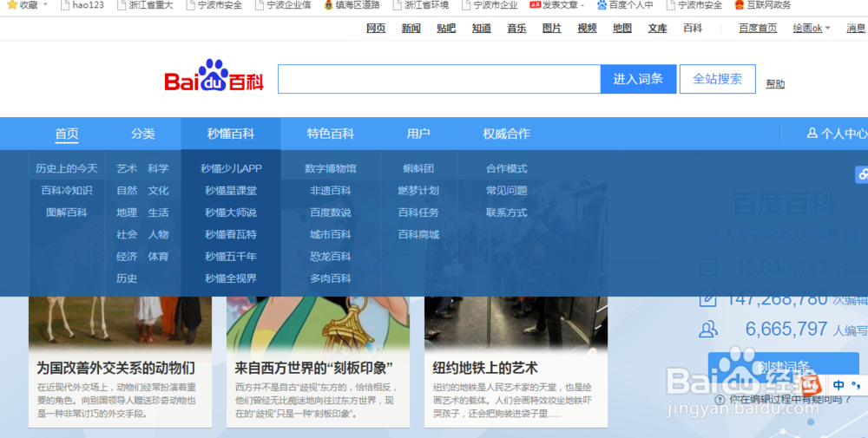The height and width of the screenshot is (438, 868).
Task: Click the blue link icon at right edge
Action: tap(862, 174)
